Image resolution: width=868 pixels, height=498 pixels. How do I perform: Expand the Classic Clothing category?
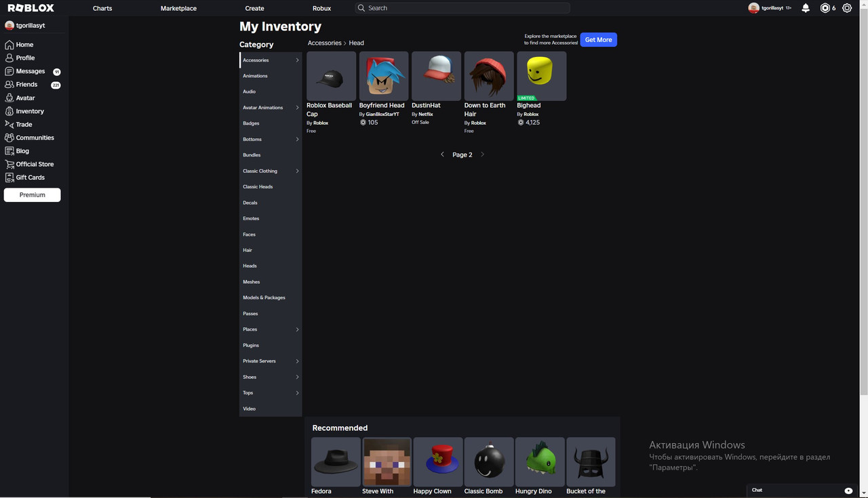[297, 171]
